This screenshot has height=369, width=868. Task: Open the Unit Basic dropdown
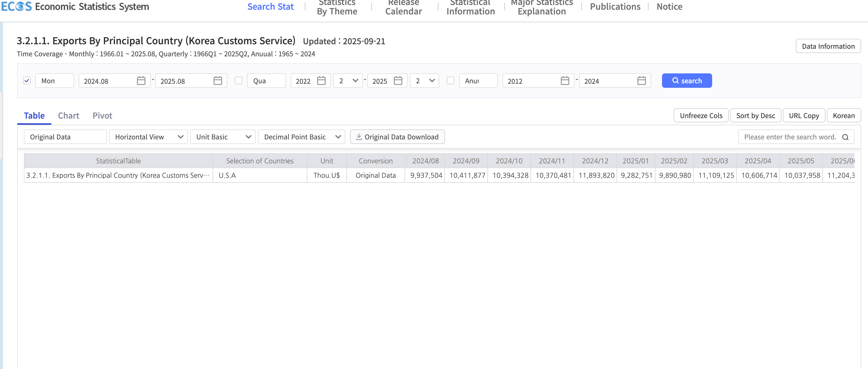click(223, 137)
